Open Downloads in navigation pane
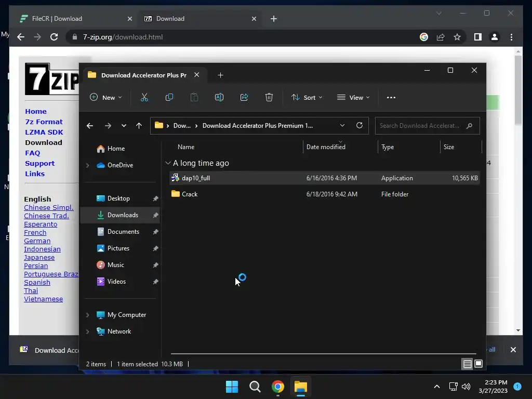Viewport: 532px width, 399px height. (x=120, y=215)
